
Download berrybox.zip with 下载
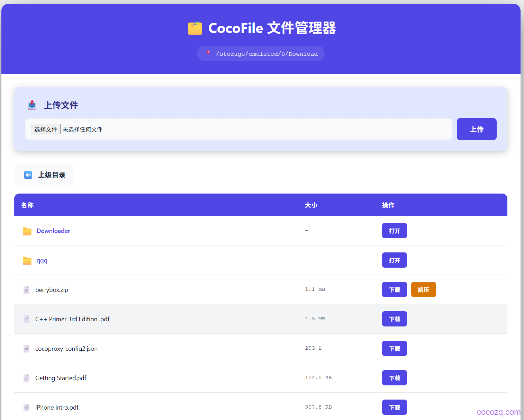pyautogui.click(x=395, y=290)
